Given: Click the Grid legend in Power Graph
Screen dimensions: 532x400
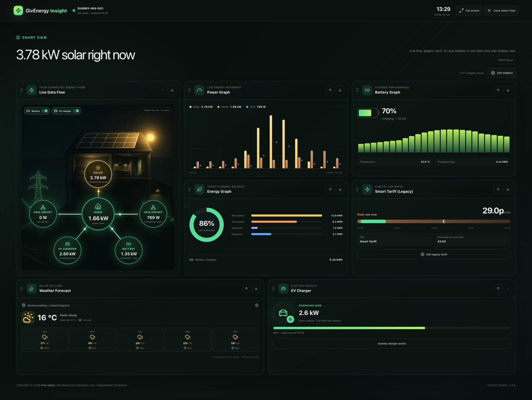Looking at the screenshot, I should (256, 107).
